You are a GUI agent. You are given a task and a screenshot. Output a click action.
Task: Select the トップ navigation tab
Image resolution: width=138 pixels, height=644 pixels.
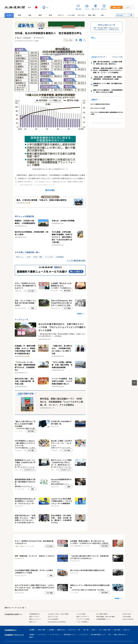coord(9,15)
